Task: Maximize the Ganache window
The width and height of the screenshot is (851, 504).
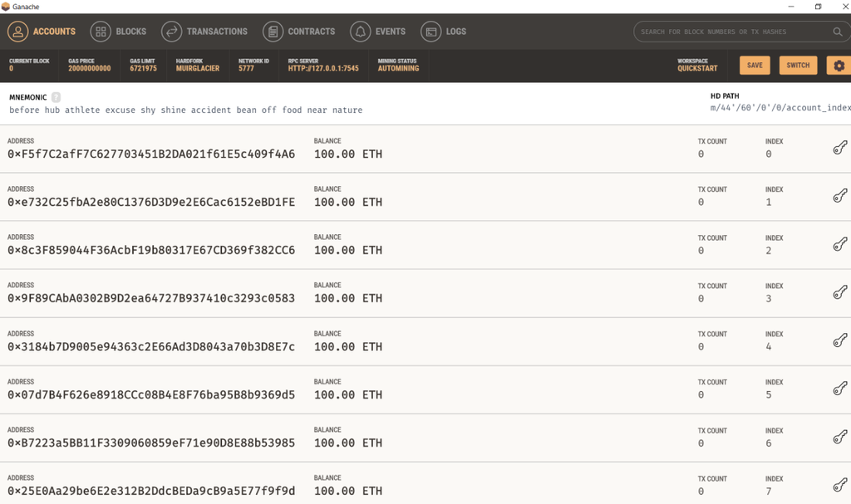Action: (818, 7)
